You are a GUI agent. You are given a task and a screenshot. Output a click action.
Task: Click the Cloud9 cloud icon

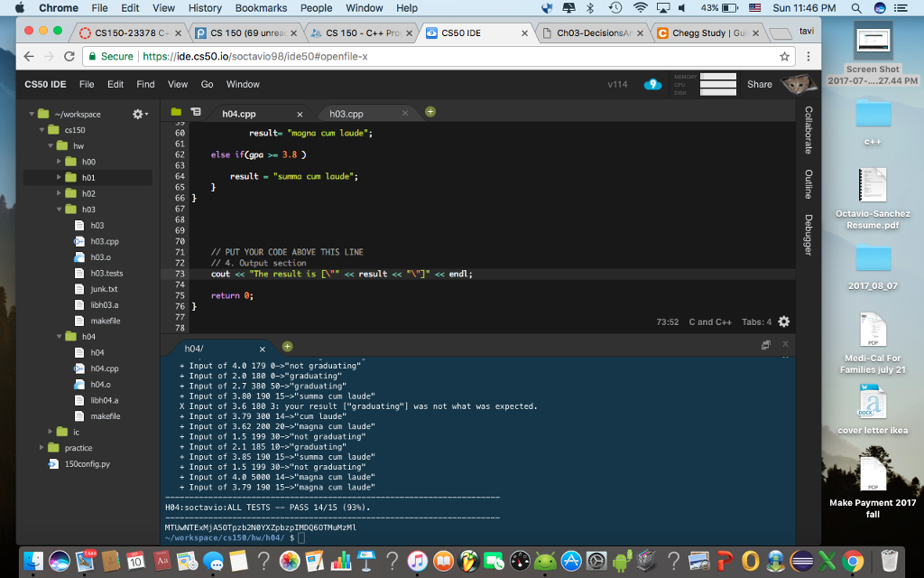pyautogui.click(x=652, y=84)
